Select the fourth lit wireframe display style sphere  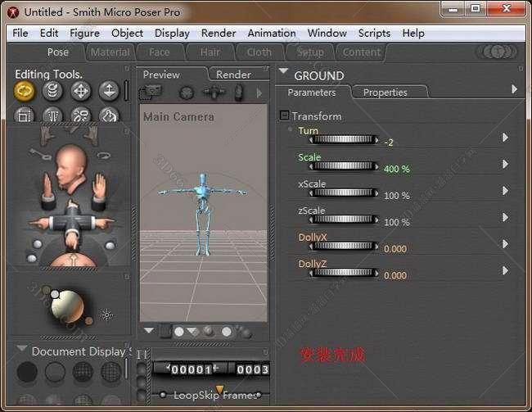tap(111, 372)
